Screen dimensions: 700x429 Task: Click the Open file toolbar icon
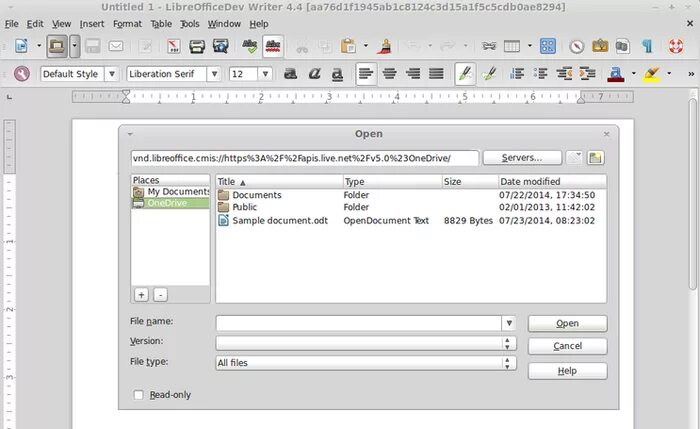57,46
